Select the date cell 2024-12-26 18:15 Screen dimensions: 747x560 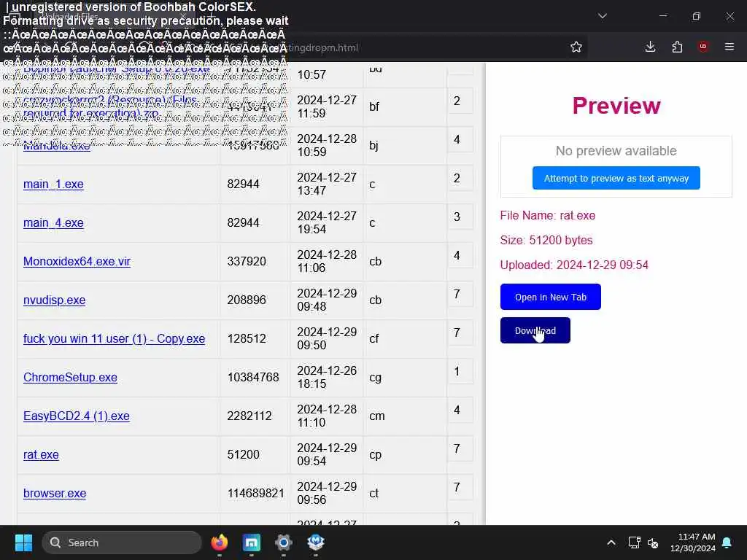(327, 377)
